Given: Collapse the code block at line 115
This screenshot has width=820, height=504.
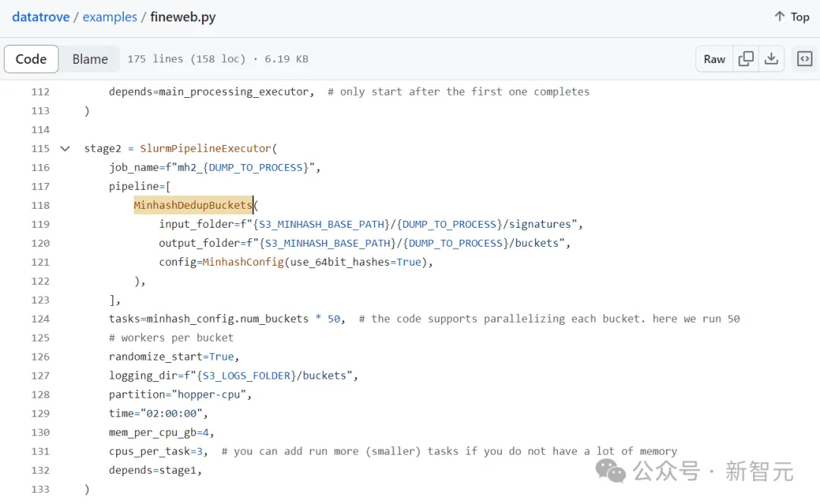Looking at the screenshot, I should (65, 149).
